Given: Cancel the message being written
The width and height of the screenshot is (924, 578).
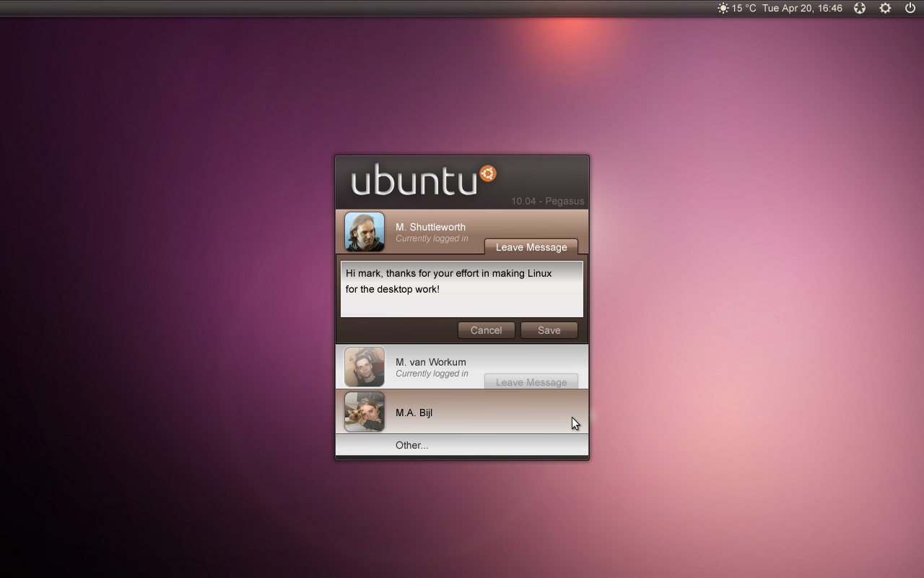Looking at the screenshot, I should [487, 330].
